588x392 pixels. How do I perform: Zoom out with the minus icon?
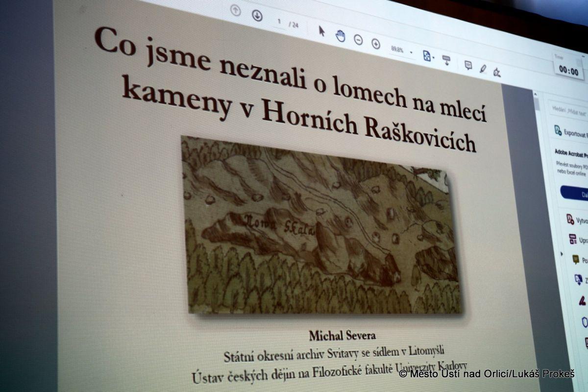[x=358, y=40]
